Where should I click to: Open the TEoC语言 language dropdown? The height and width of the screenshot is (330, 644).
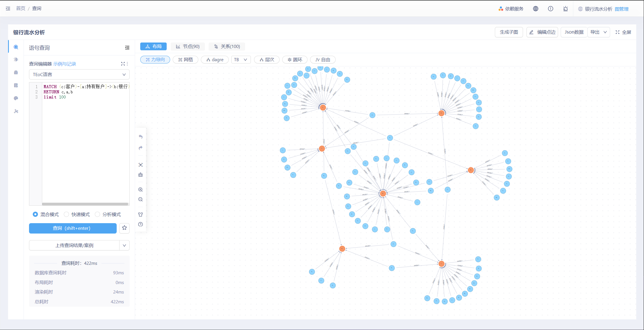coord(79,74)
